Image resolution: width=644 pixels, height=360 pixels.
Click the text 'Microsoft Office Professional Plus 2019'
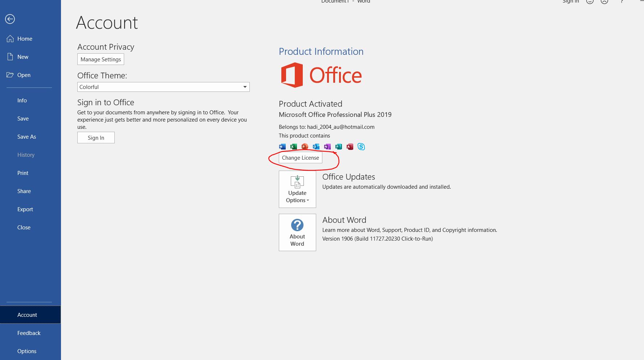coord(335,115)
